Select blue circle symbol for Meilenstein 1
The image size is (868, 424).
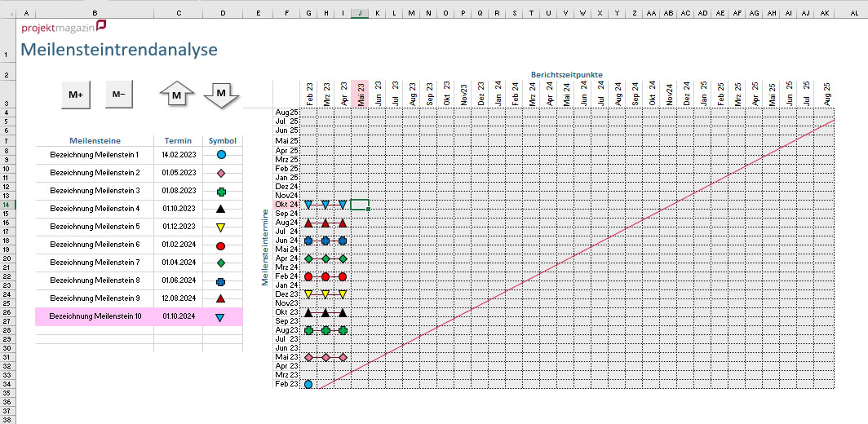pyautogui.click(x=221, y=154)
